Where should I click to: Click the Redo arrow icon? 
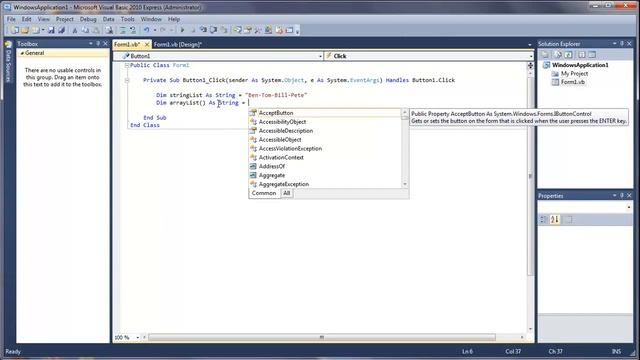pos(162,30)
